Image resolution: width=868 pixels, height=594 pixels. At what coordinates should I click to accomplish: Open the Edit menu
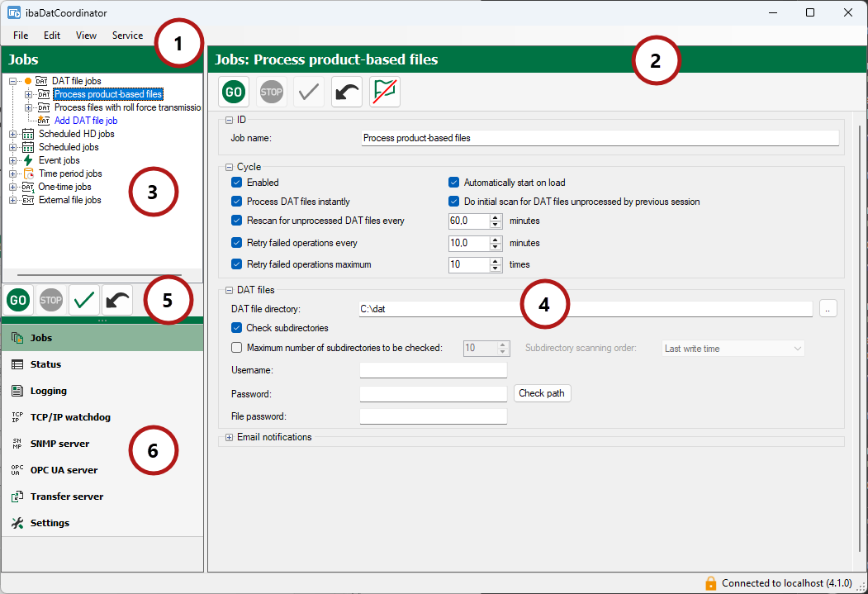52,35
